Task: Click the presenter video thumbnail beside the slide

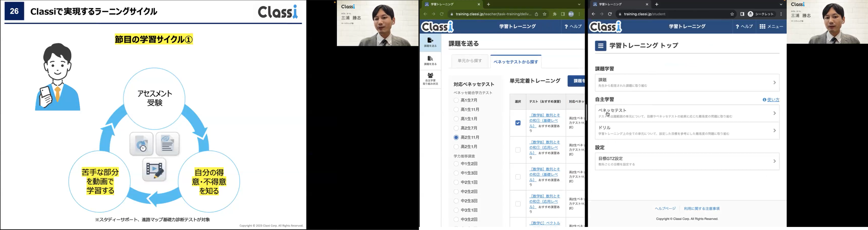Action: pos(377,23)
